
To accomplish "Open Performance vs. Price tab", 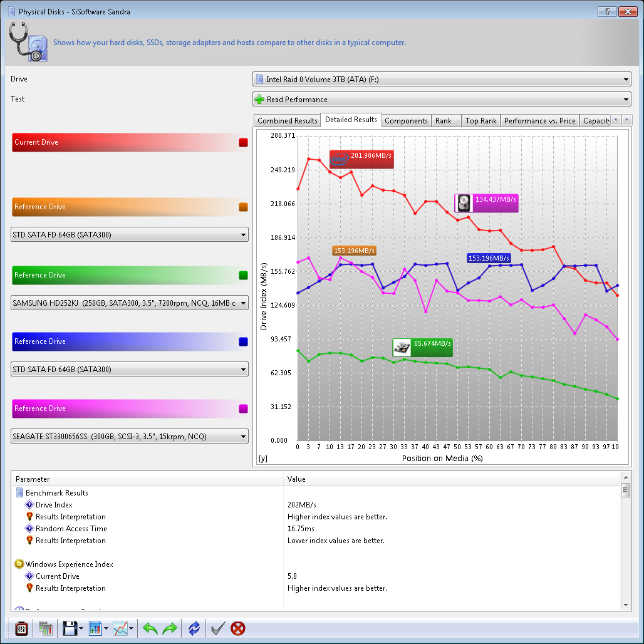I will point(539,121).
